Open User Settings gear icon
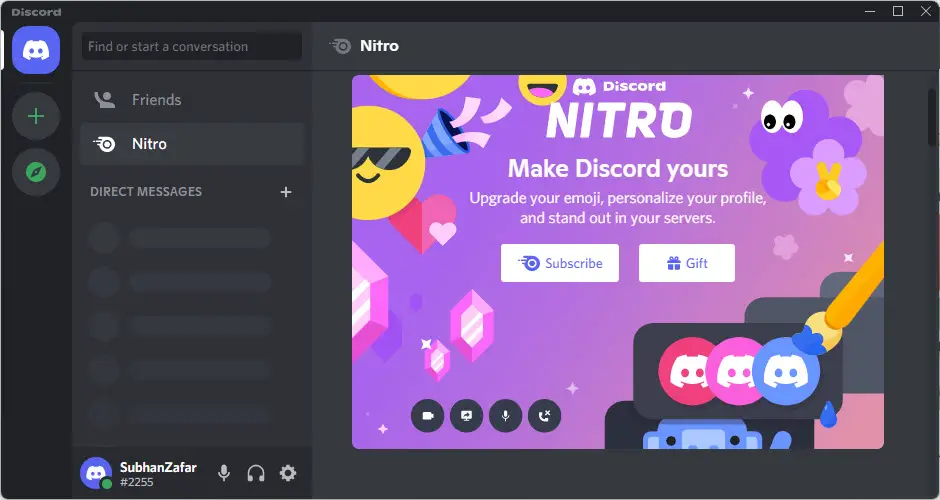Viewport: 940px width, 500px height. (288, 473)
